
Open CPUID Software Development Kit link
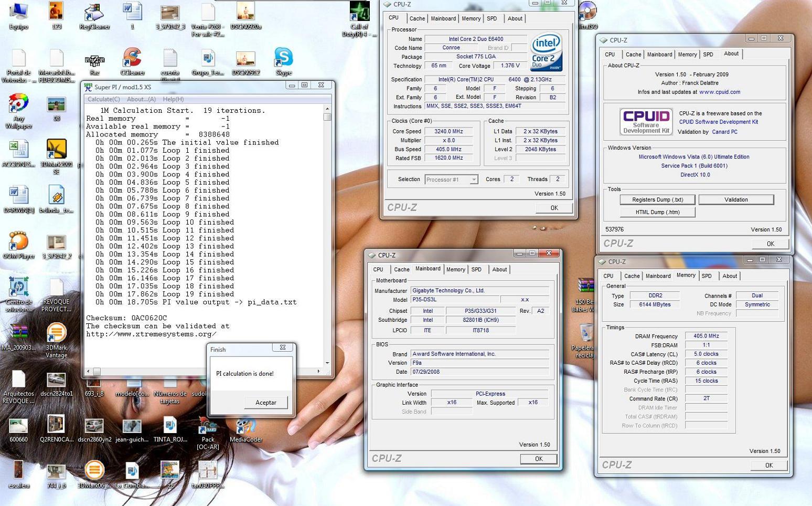(719, 122)
